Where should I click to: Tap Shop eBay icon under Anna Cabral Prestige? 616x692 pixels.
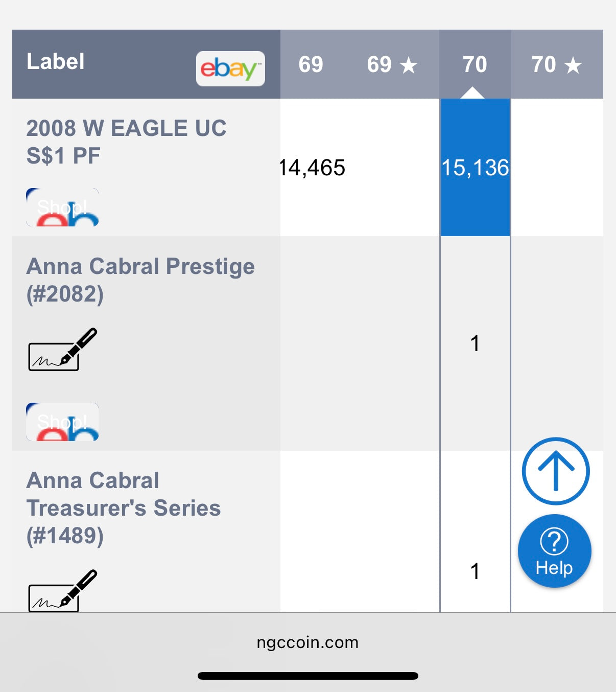point(62,422)
